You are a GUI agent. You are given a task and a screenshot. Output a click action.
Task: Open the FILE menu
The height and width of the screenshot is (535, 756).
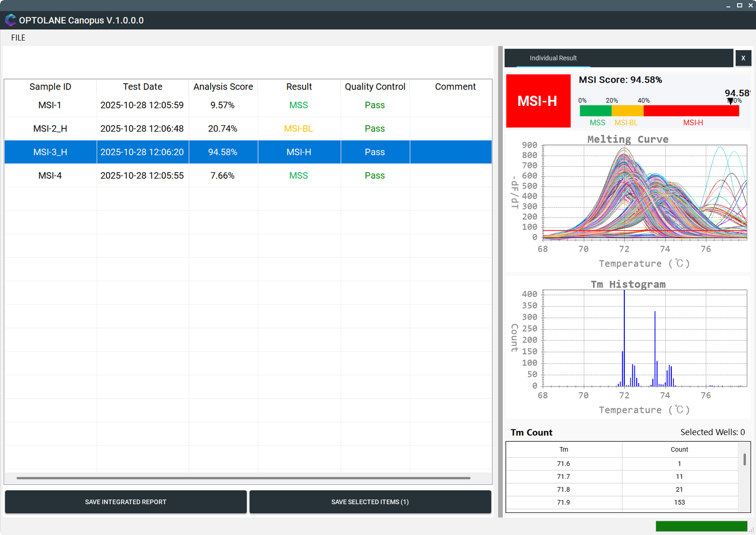(x=18, y=38)
